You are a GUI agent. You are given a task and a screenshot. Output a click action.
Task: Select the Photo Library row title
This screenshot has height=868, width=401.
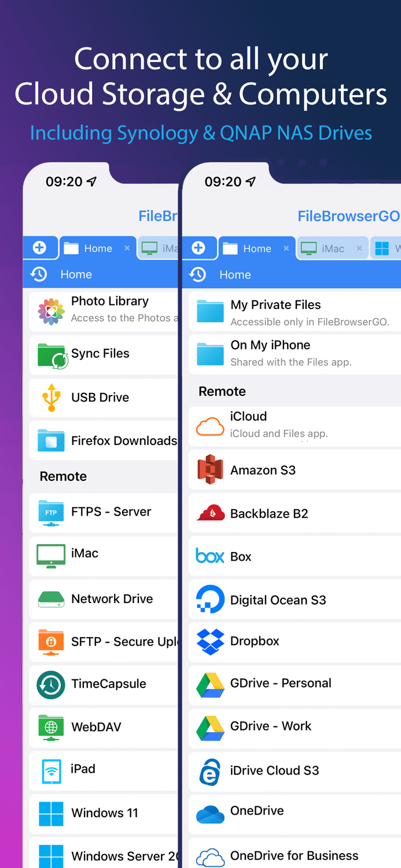click(110, 301)
